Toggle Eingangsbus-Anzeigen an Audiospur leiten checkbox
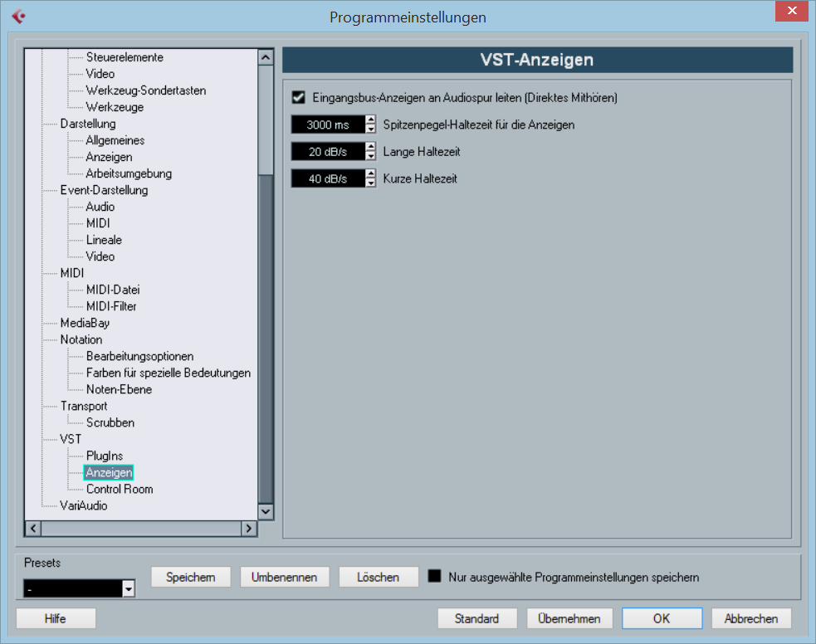This screenshot has width=816, height=644. tap(298, 97)
